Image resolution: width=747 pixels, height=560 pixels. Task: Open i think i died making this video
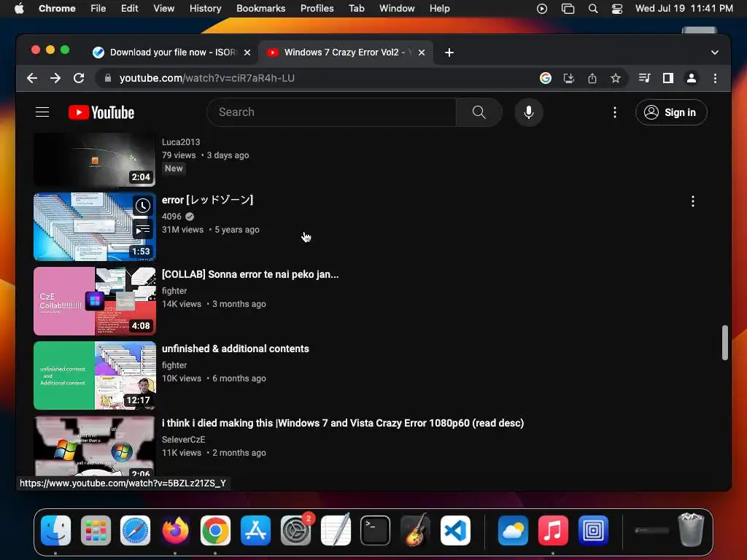point(343,423)
